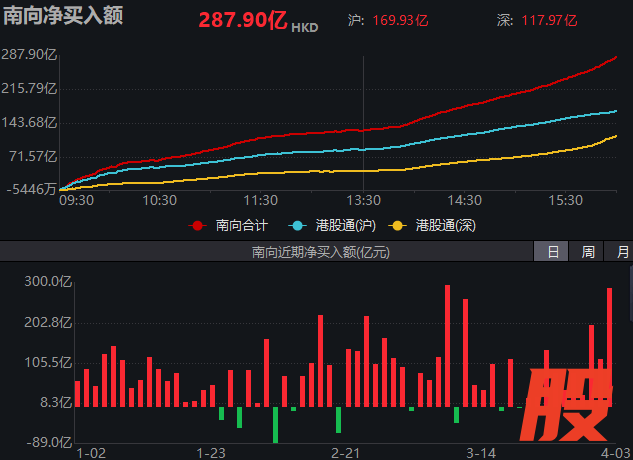Switch to the 周 (weekly) tab

coord(588,252)
